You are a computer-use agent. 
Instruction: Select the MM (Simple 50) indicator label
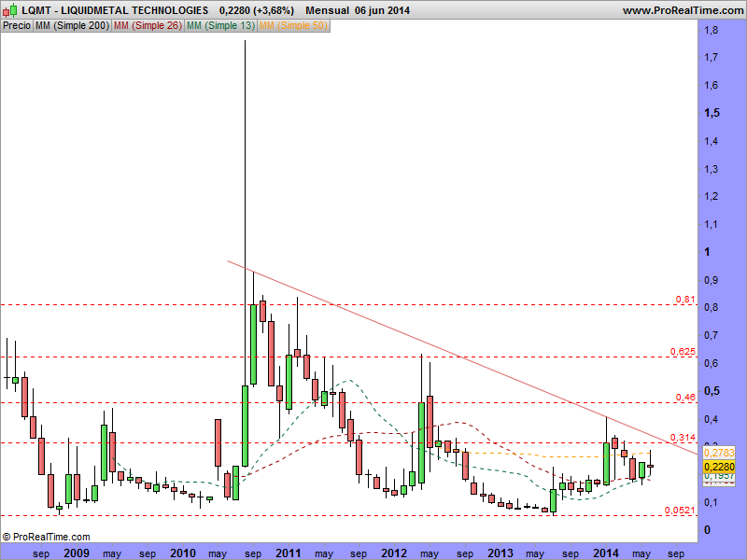293,26
